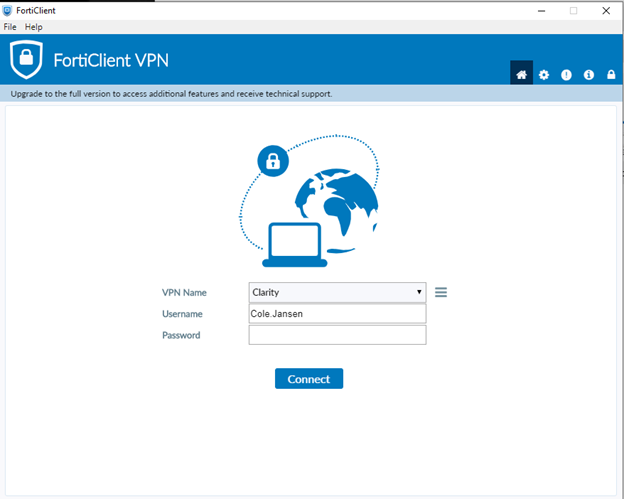624x499 pixels.
Task: Click the VPN Name label
Action: point(184,292)
